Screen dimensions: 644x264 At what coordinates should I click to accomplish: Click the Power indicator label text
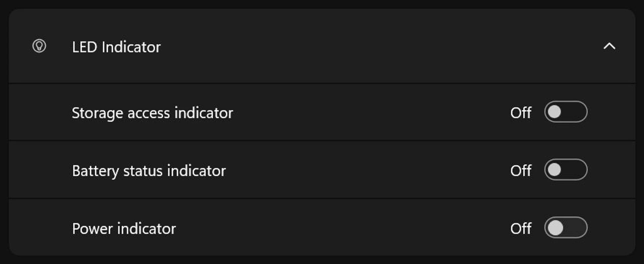coord(124,229)
